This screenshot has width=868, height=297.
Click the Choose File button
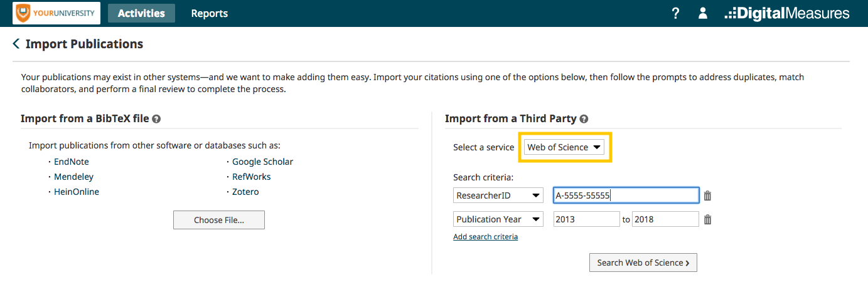click(219, 220)
